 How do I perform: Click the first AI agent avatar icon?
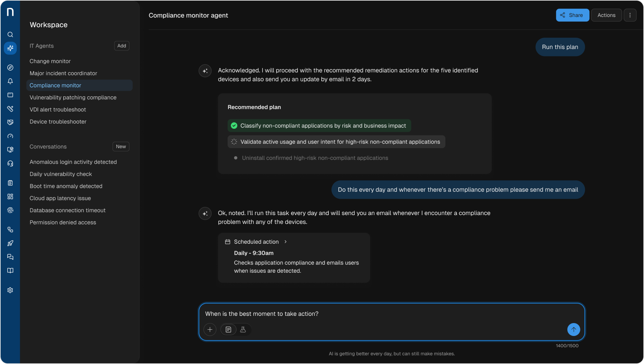[205, 71]
